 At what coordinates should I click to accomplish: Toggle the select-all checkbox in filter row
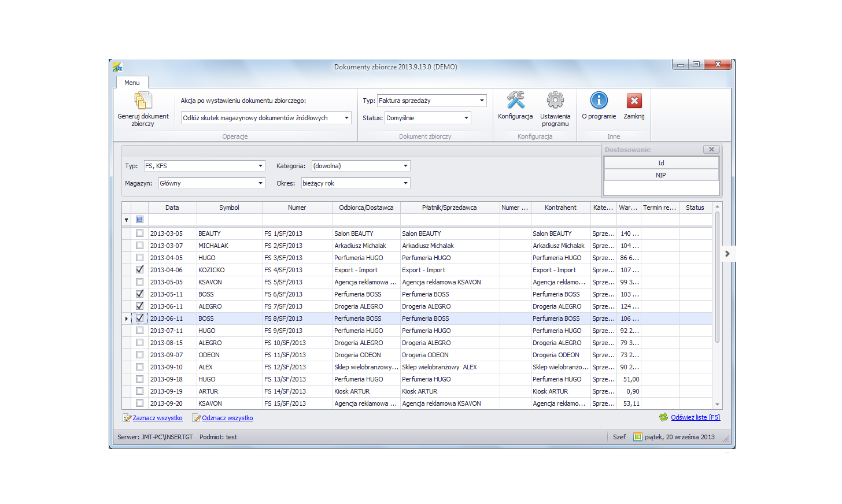pos(139,220)
